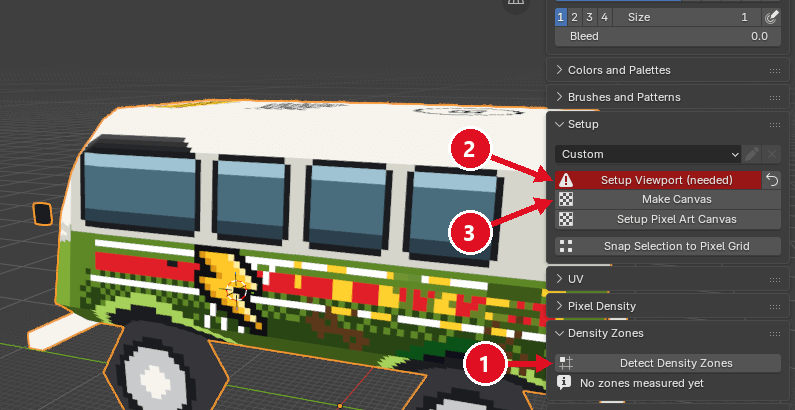Image resolution: width=795 pixels, height=410 pixels.
Task: Click the 3D cursor on the bus side
Action: pyautogui.click(x=236, y=291)
